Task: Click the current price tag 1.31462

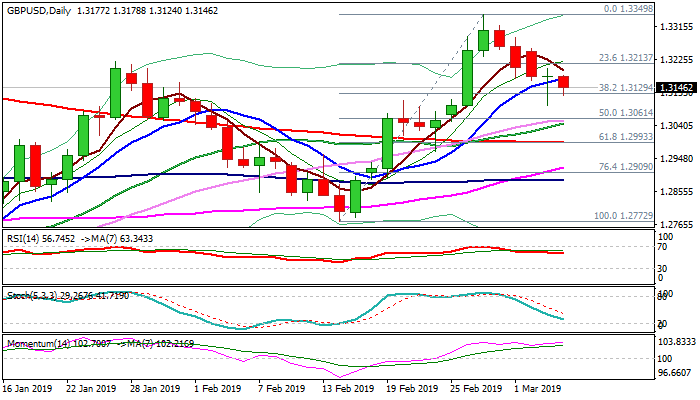Action: click(x=672, y=88)
